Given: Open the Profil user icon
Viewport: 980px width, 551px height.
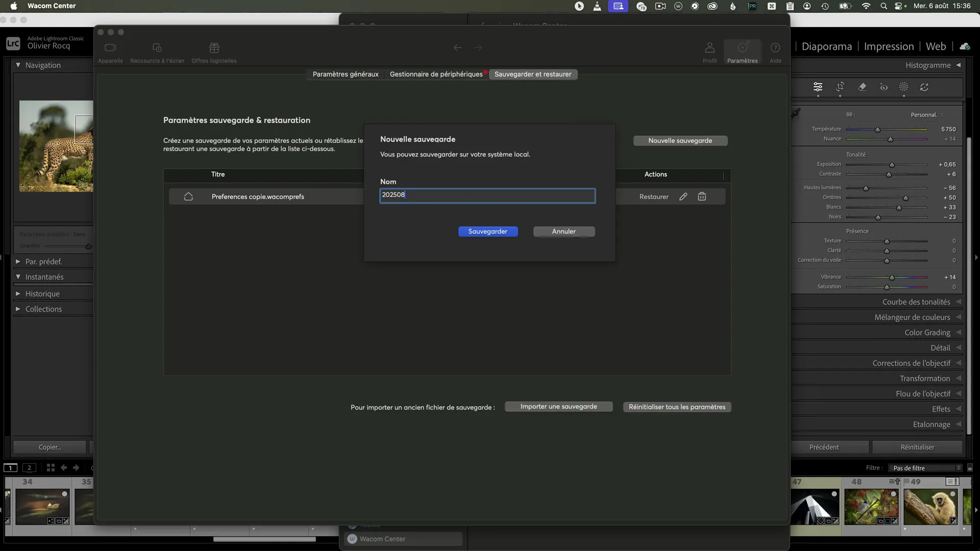Looking at the screenshot, I should [x=709, y=53].
